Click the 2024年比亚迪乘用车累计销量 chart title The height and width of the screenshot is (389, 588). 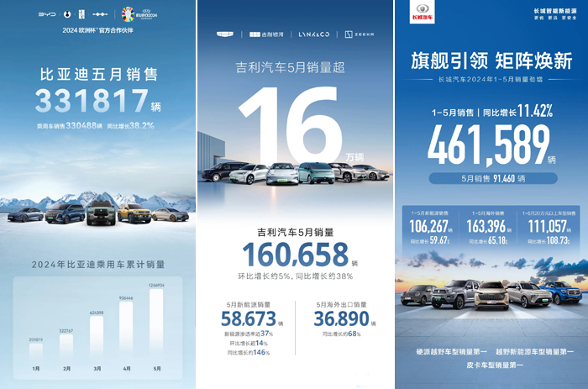[98, 265]
